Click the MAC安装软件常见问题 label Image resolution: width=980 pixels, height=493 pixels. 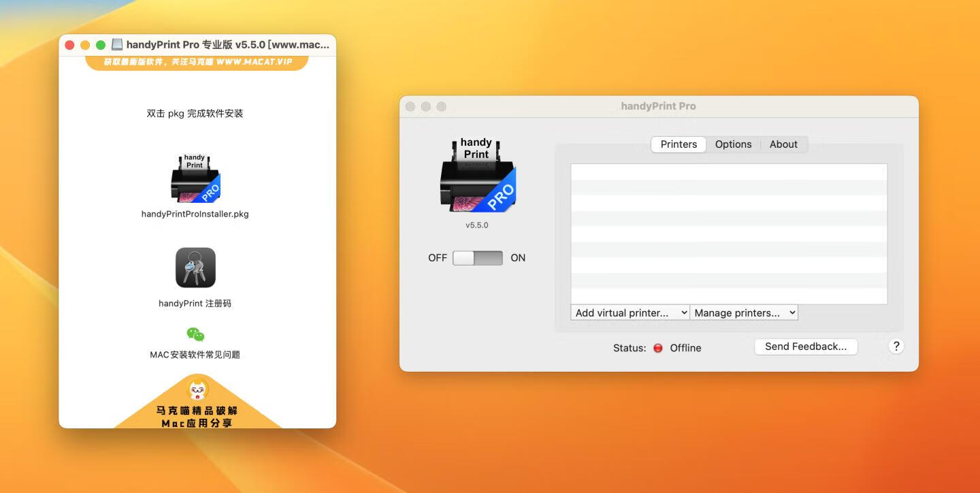(x=195, y=355)
